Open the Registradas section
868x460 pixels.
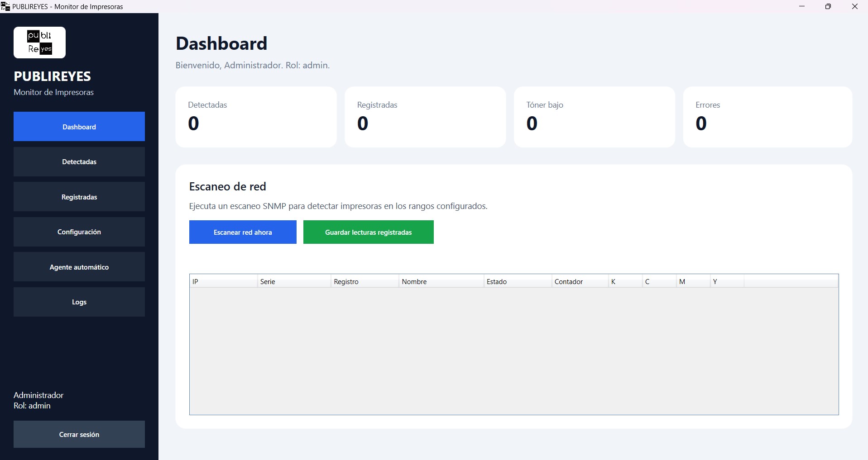(79, 197)
